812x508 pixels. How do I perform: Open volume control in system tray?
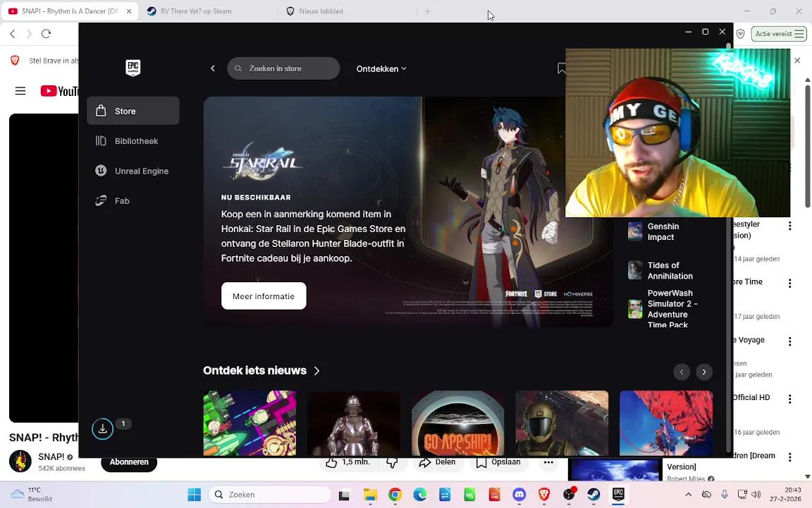756,495
